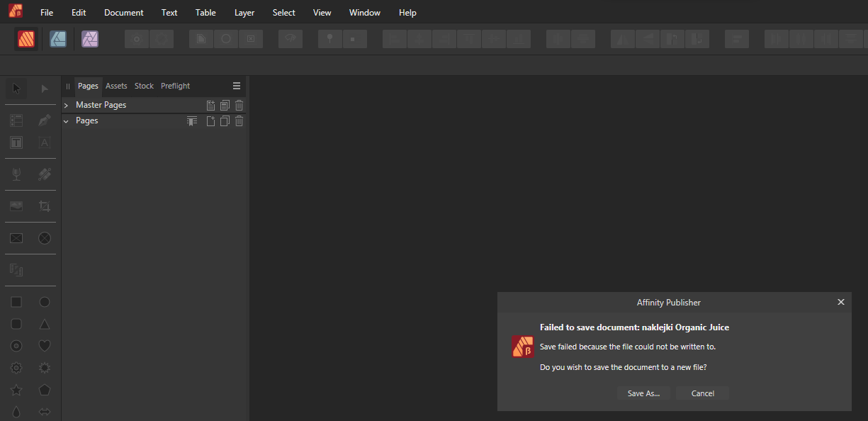Click the Save As... button
Image resolution: width=868 pixels, height=421 pixels.
coord(643,393)
